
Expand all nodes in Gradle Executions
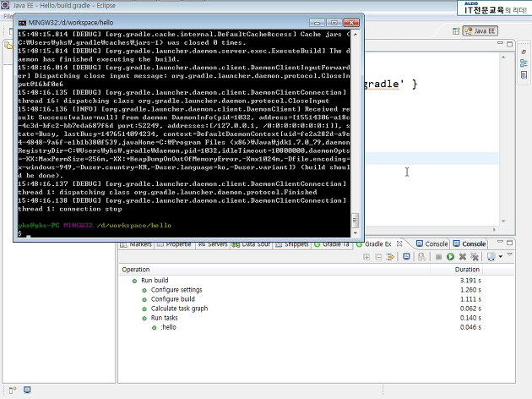click(366, 257)
